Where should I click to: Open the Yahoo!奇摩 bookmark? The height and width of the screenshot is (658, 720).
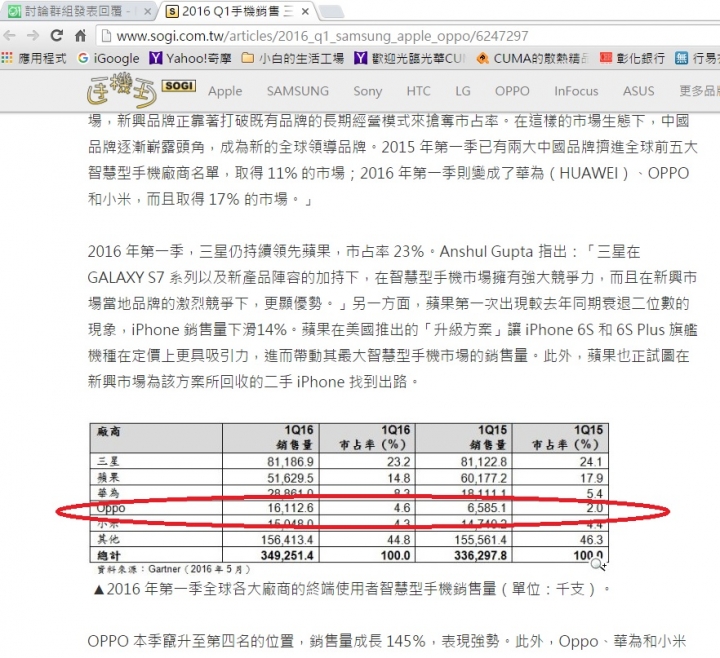[190, 58]
